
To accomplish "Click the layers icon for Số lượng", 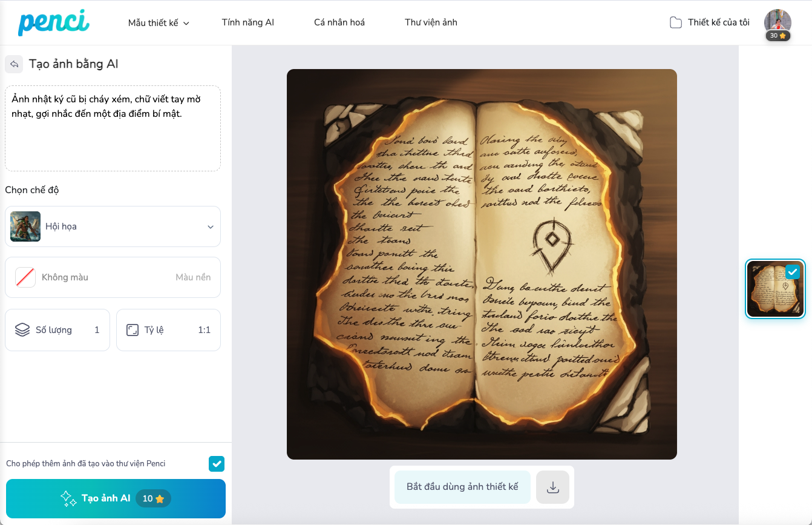I will tap(22, 330).
